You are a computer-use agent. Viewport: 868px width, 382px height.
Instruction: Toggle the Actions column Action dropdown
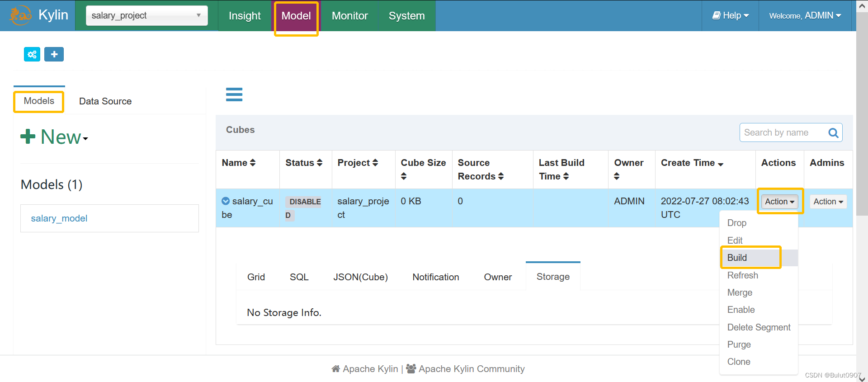(x=779, y=202)
